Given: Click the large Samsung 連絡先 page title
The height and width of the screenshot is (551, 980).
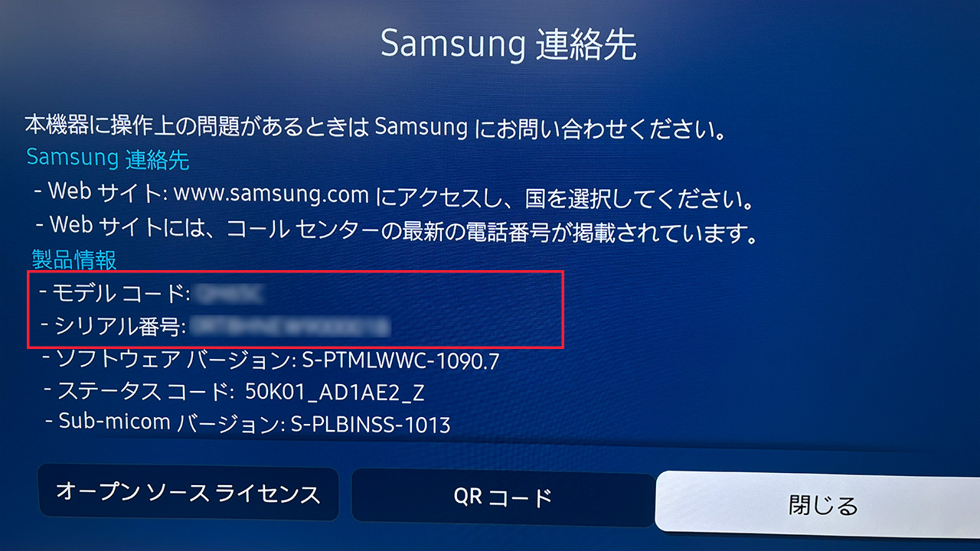Looking at the screenshot, I should tap(508, 45).
